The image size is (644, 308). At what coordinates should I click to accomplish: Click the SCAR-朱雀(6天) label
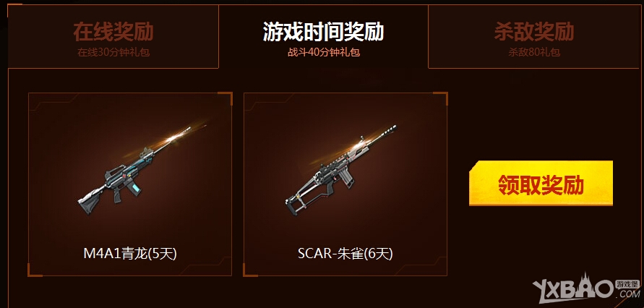tap(345, 254)
